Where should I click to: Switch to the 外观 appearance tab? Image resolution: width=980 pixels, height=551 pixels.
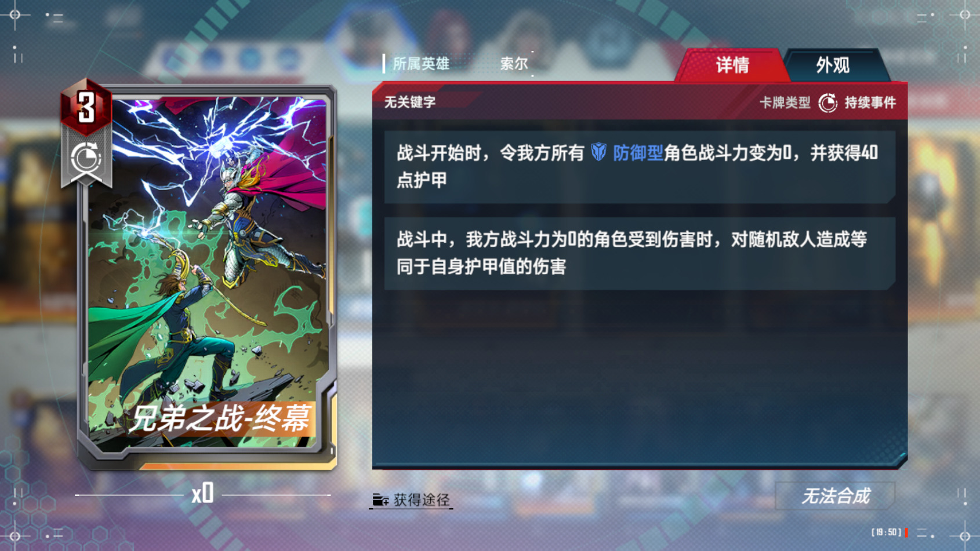click(833, 65)
